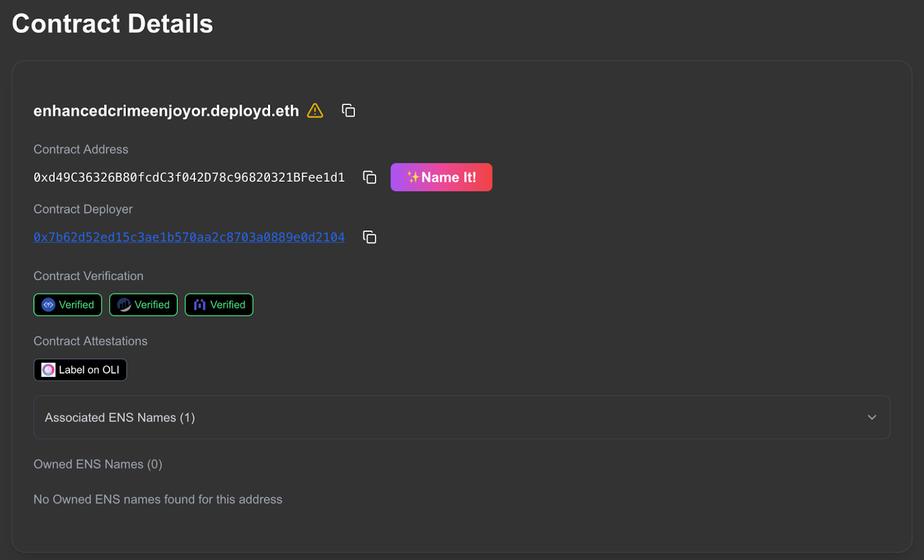Click the Label on OLI button
This screenshot has height=560, width=924.
tap(80, 370)
